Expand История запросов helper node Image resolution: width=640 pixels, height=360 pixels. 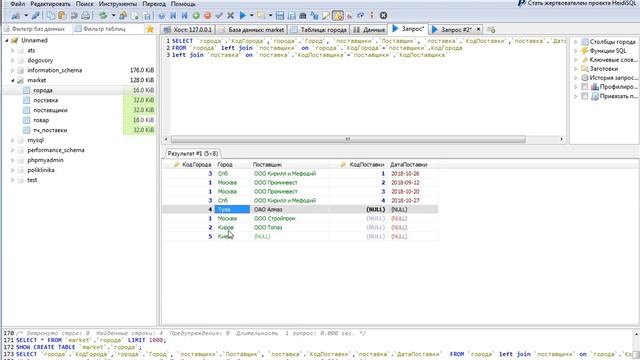[x=576, y=78]
